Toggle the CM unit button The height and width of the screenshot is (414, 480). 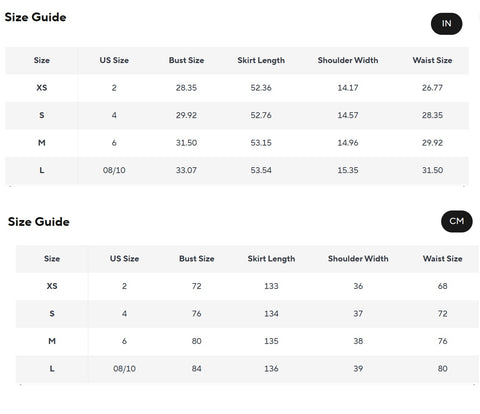click(457, 221)
